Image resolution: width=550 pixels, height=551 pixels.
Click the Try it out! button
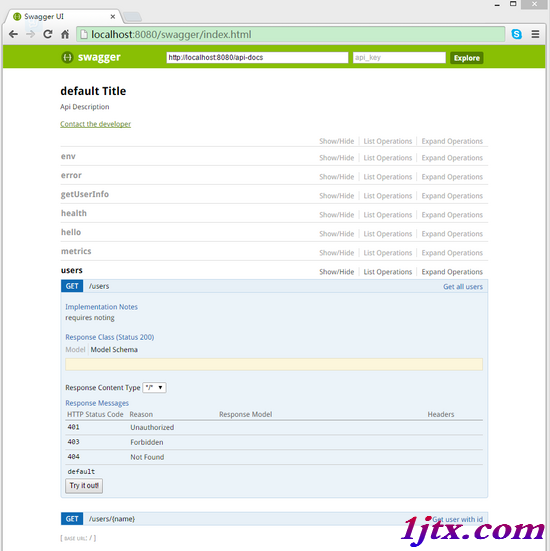click(x=84, y=486)
